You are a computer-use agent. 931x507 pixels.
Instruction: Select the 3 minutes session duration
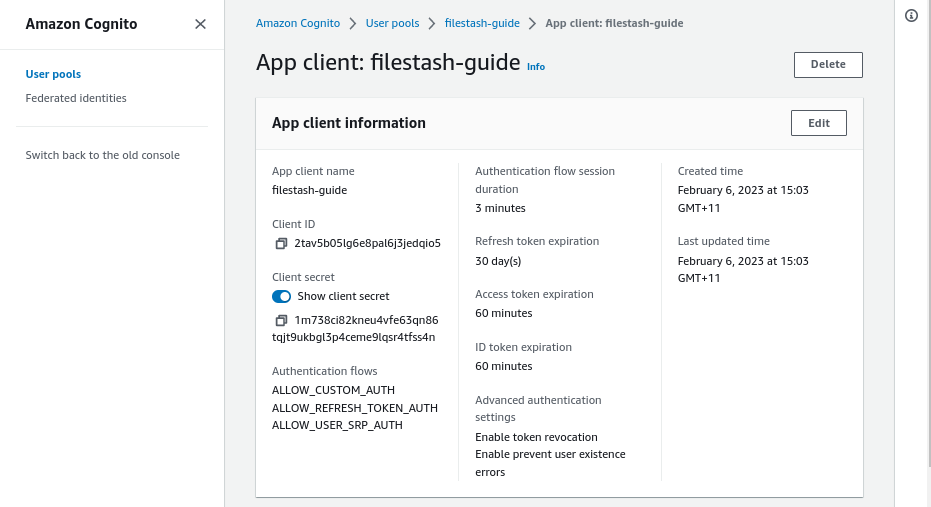tap(500, 208)
